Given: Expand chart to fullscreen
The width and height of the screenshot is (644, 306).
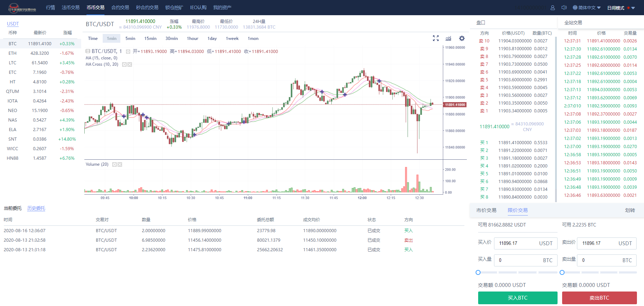Looking at the screenshot, I should click(x=436, y=38).
